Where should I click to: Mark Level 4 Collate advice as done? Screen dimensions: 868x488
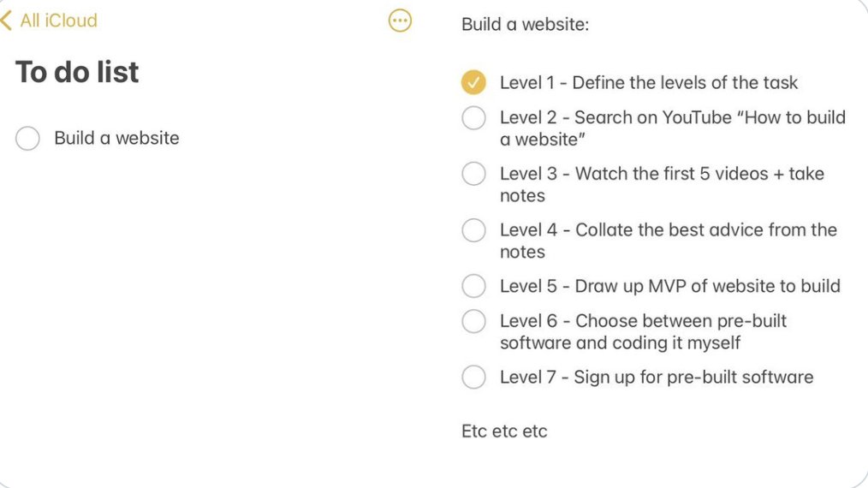click(x=473, y=230)
